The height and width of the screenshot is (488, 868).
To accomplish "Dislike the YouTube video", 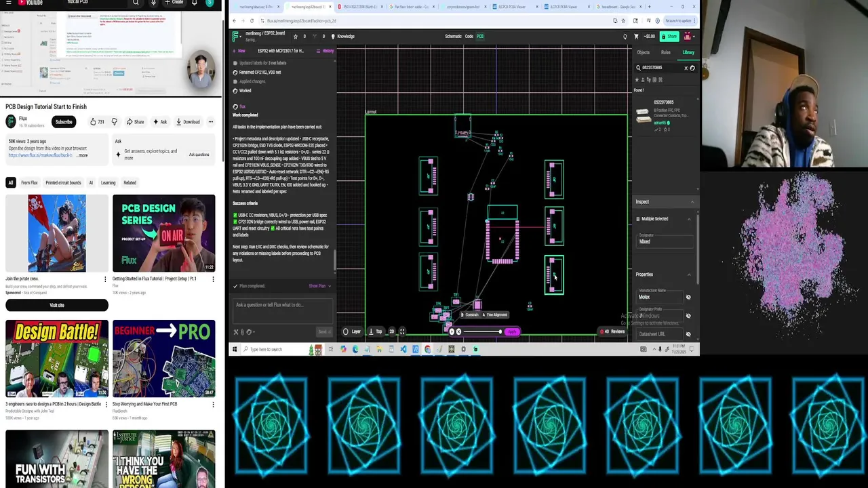I will (114, 122).
